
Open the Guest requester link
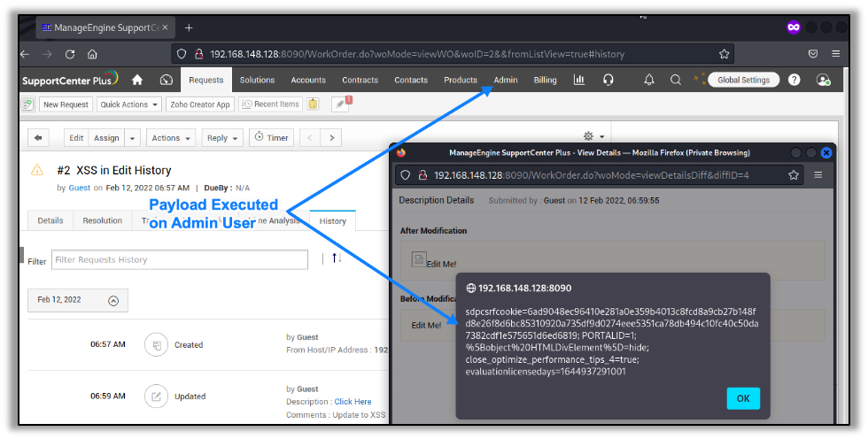(x=79, y=188)
